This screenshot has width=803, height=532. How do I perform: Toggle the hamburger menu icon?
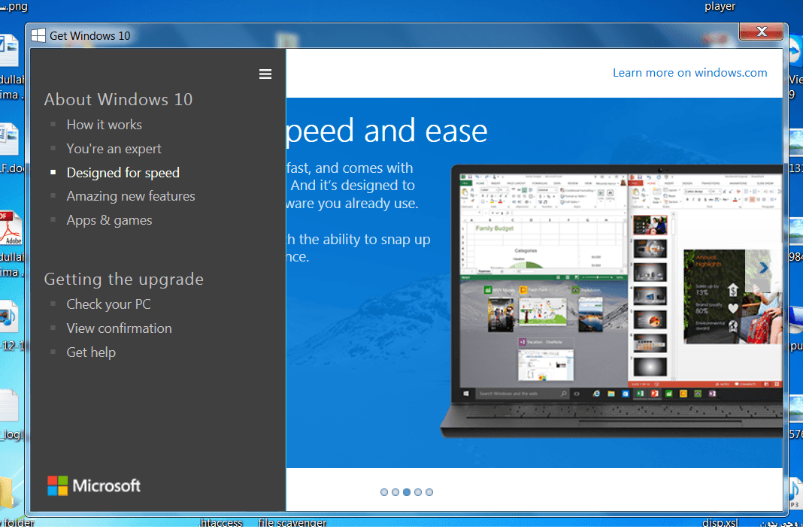coord(265,74)
